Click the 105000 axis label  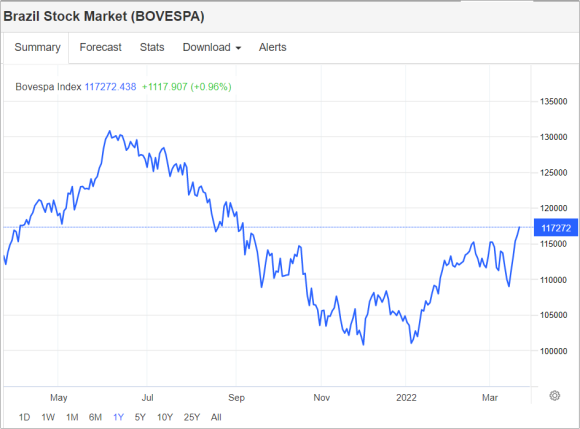point(553,315)
